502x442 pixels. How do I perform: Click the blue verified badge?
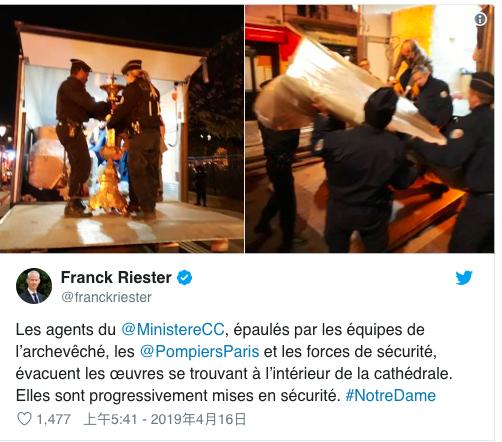pyautogui.click(x=184, y=278)
